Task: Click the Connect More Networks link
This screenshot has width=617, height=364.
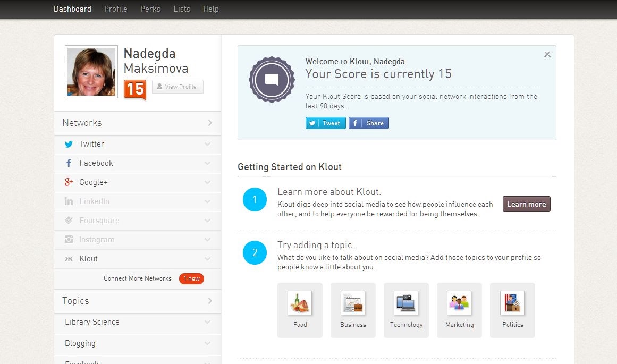Action: pyautogui.click(x=137, y=278)
